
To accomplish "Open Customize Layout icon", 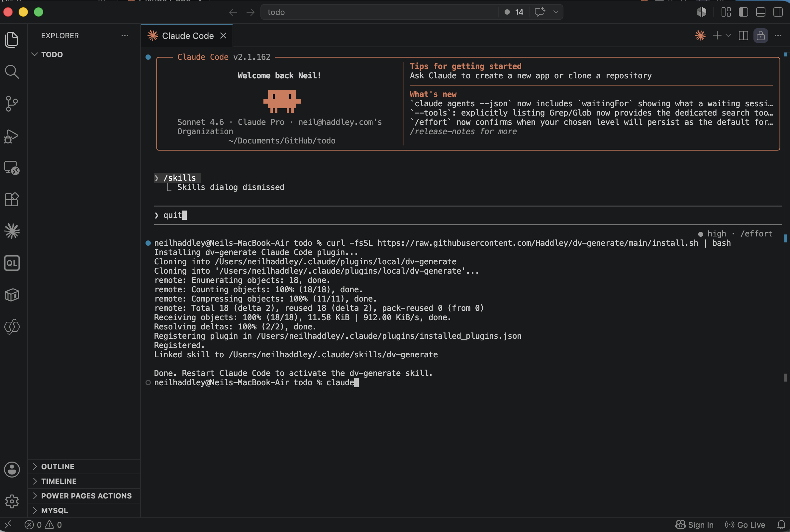I will [726, 12].
